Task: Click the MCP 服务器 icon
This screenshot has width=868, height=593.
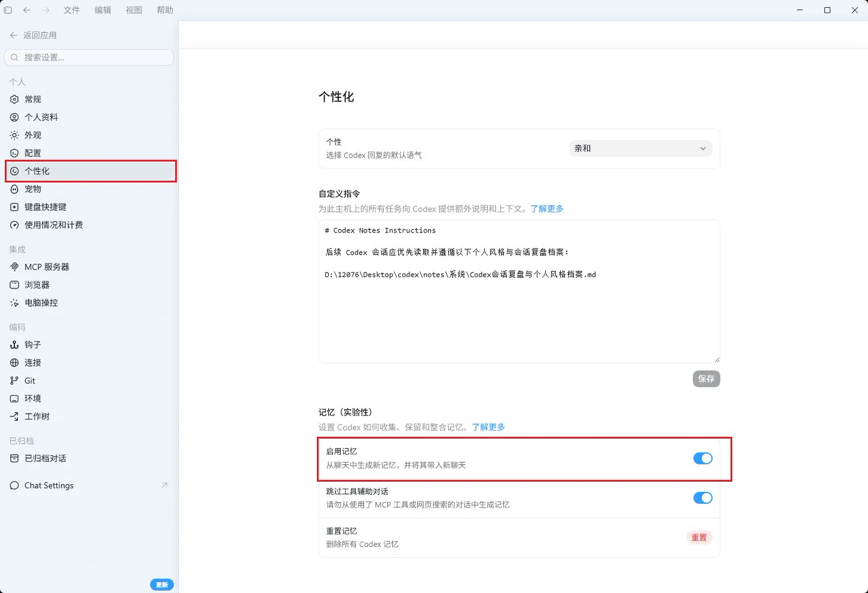Action: point(14,267)
